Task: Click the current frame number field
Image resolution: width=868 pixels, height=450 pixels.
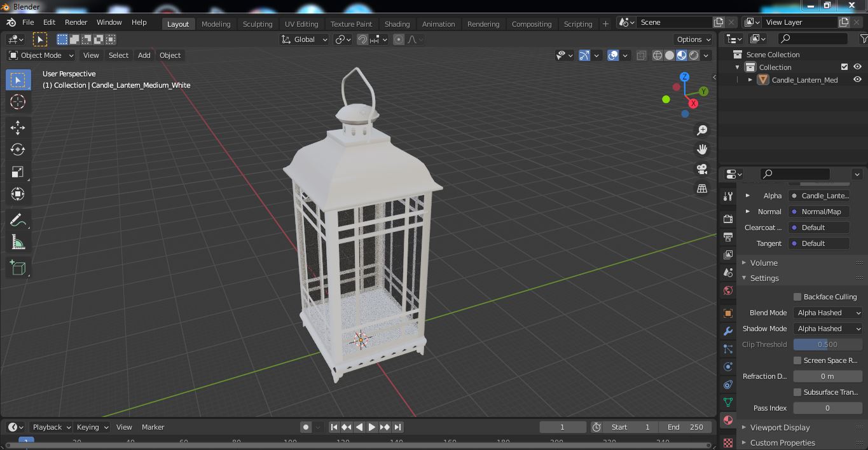Action: coord(563,427)
